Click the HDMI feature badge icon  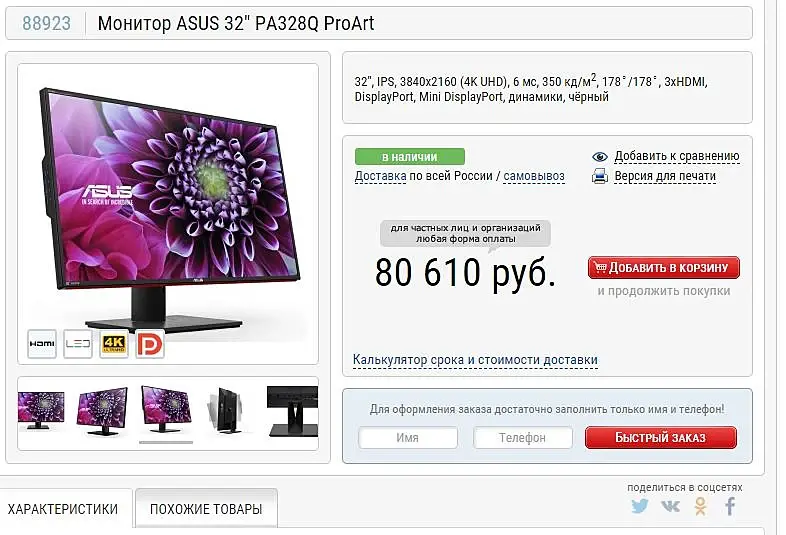(x=42, y=343)
